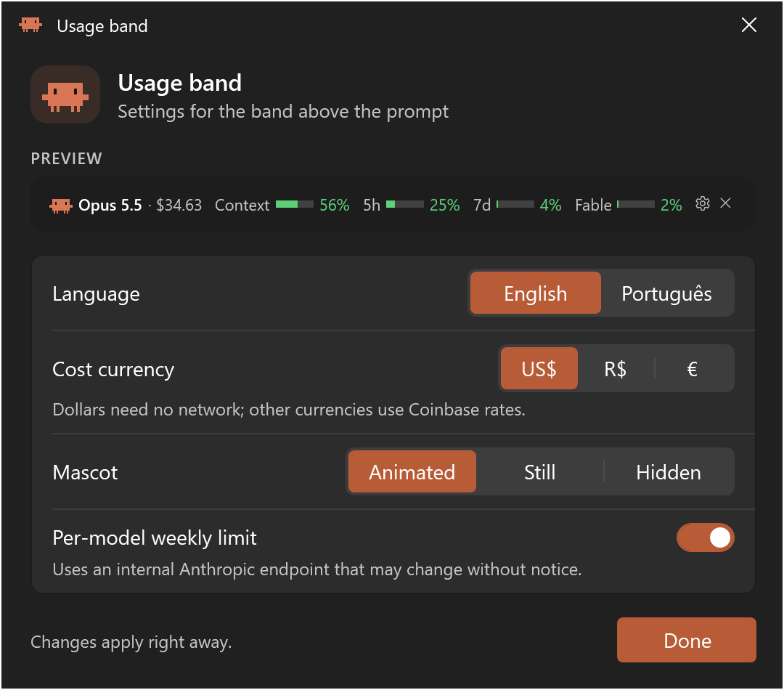Click the 2% Fable percentage

pyautogui.click(x=671, y=205)
